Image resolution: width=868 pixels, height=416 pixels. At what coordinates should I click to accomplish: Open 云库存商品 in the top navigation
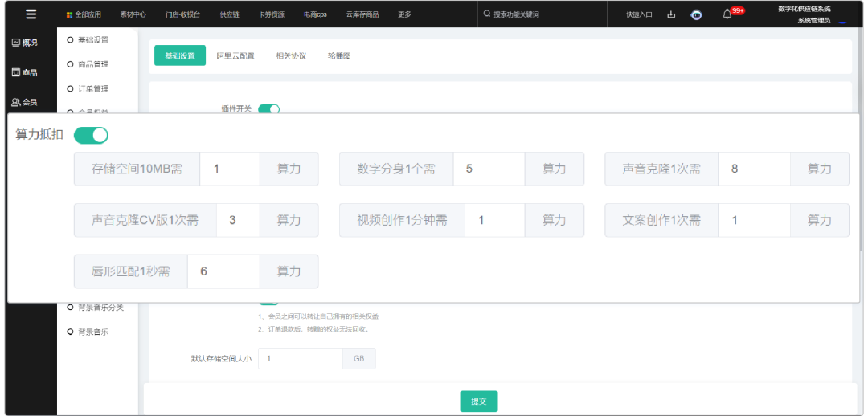pyautogui.click(x=362, y=15)
